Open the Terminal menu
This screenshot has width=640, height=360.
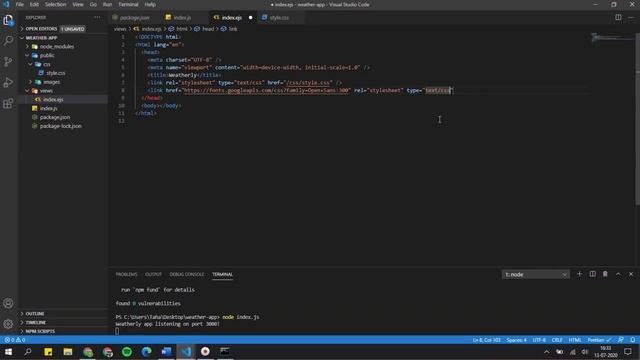point(129,4)
